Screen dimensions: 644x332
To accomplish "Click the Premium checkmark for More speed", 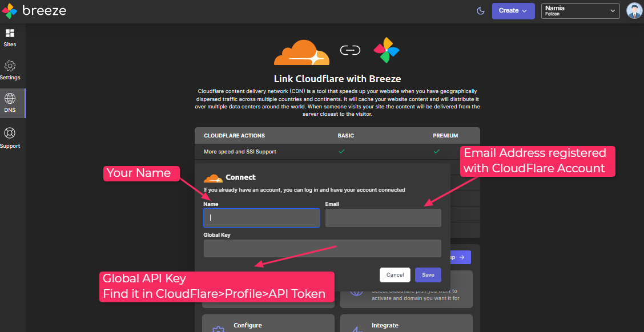I will (437, 151).
